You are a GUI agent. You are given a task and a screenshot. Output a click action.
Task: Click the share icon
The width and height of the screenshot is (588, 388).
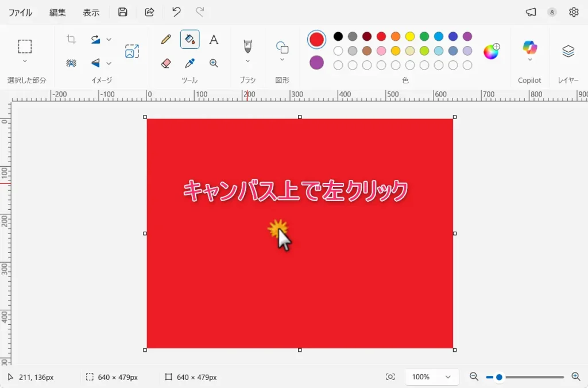coord(149,12)
